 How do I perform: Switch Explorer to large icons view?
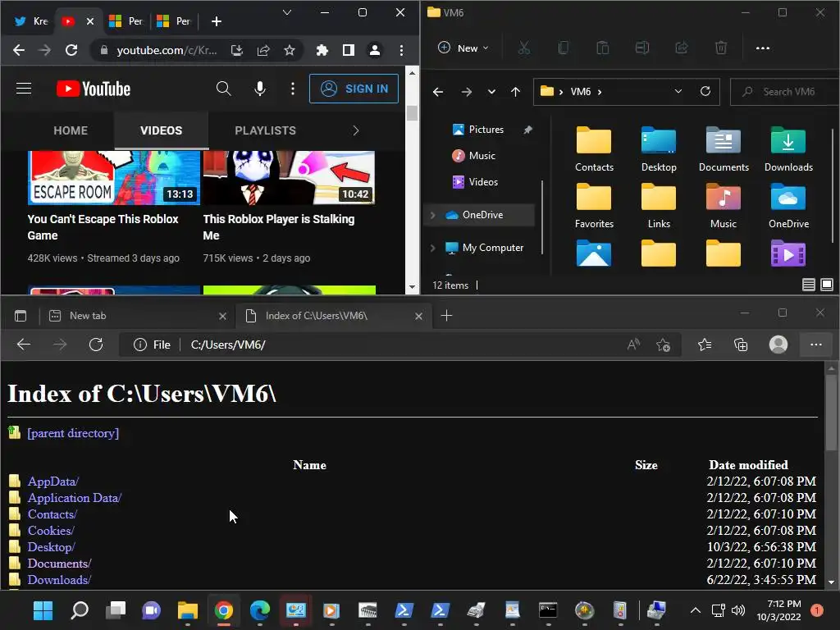[827, 285]
